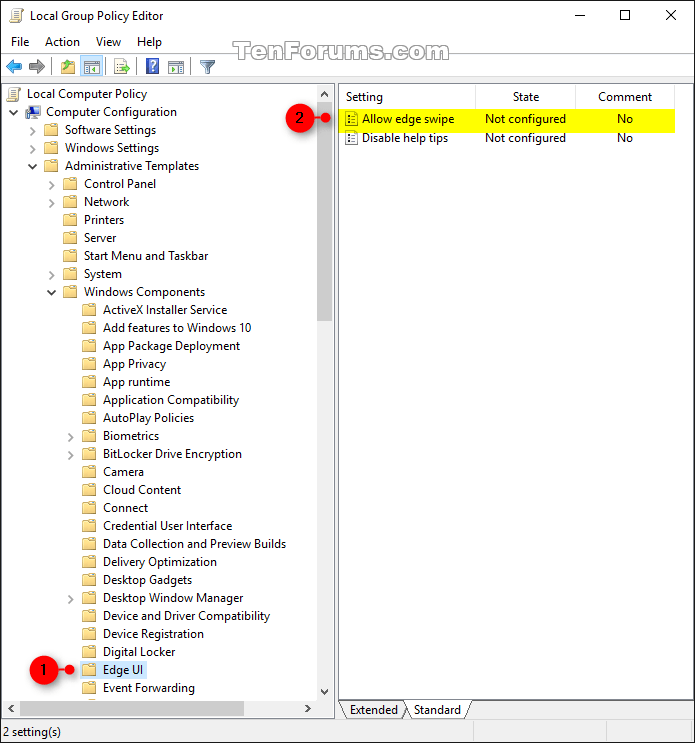Viewport: 695px width, 743px height.
Task: Toggle the Show/Hide Action Pane icon
Action: (176, 67)
